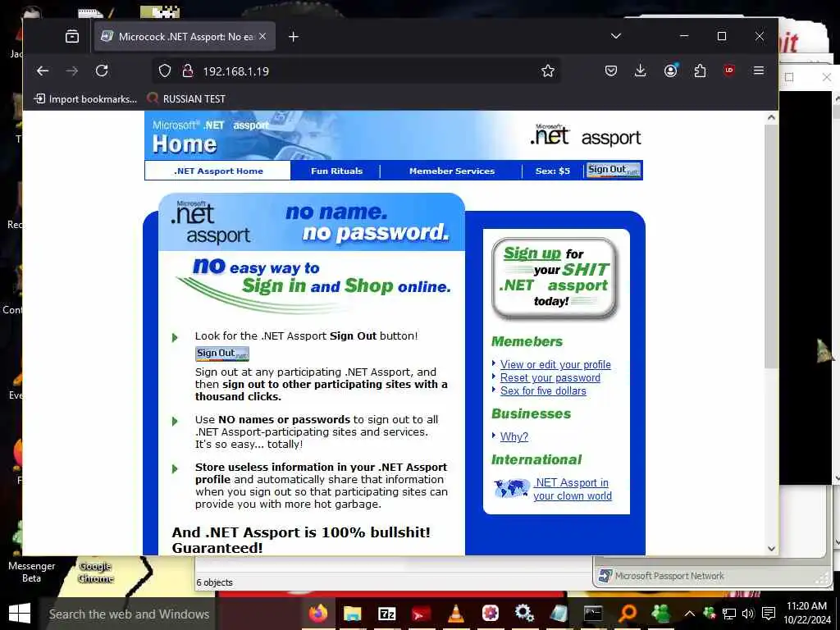Open the shield tracking protection icon
840x630 pixels.
165,71
